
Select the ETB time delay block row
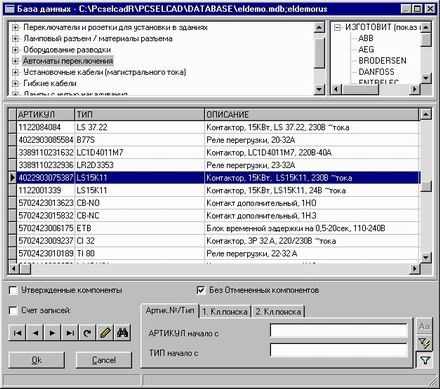point(218,228)
